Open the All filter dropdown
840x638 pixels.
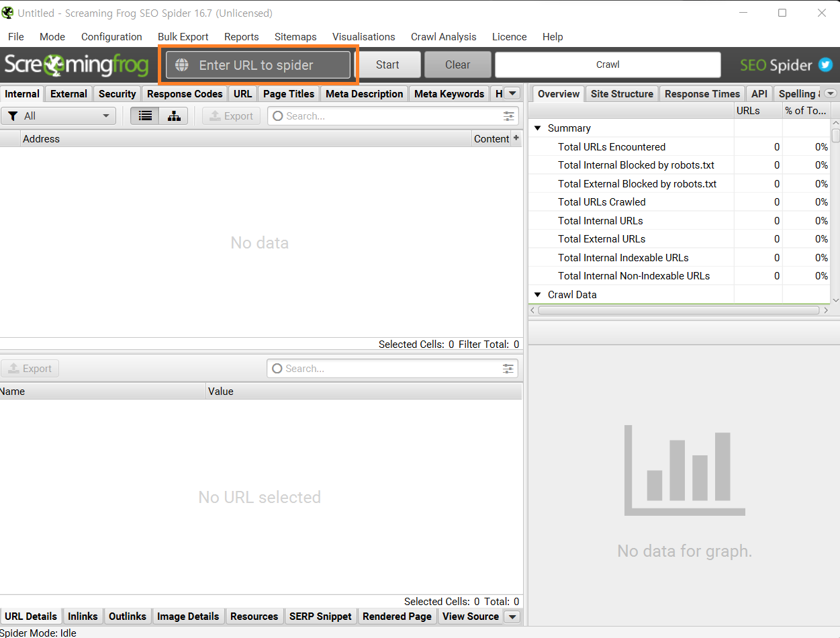tap(58, 116)
